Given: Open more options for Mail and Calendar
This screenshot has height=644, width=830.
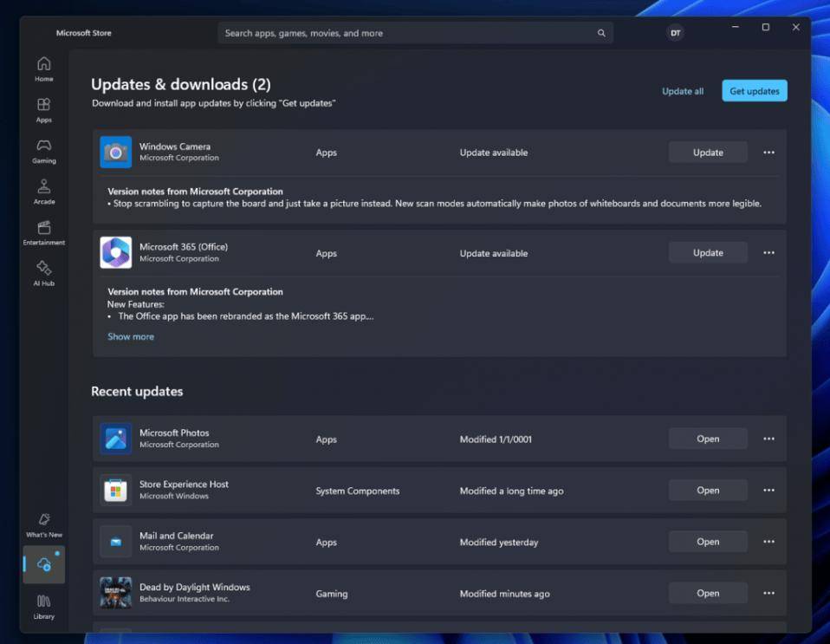Looking at the screenshot, I should (768, 541).
